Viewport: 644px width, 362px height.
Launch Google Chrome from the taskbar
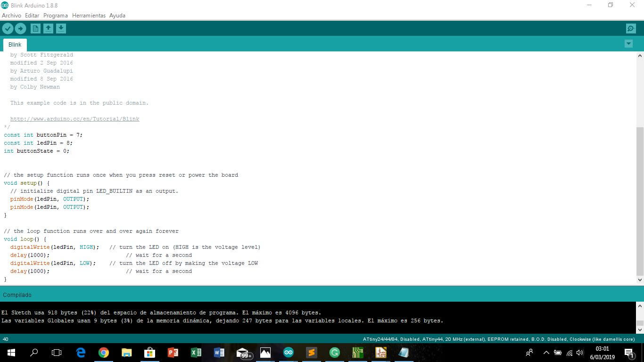pos(104,353)
